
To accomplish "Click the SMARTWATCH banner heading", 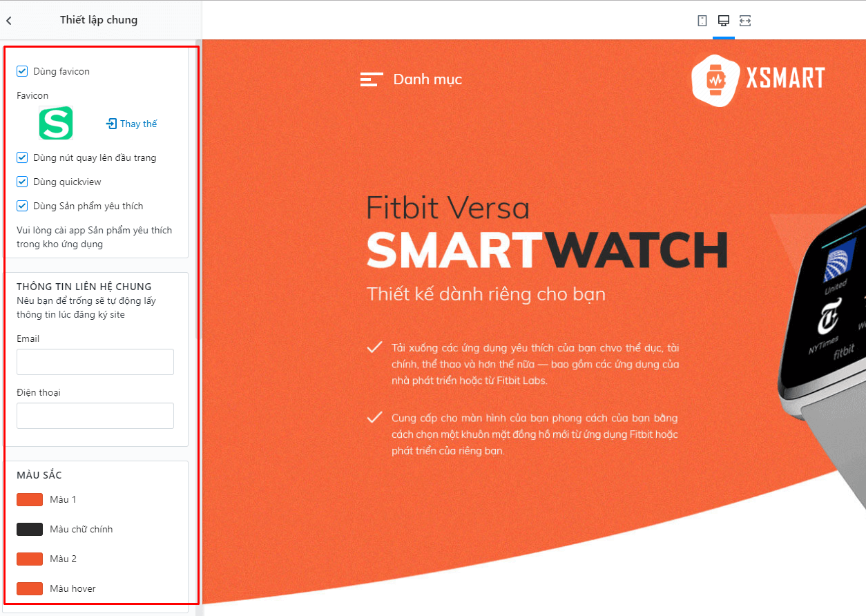I will tap(547, 249).
